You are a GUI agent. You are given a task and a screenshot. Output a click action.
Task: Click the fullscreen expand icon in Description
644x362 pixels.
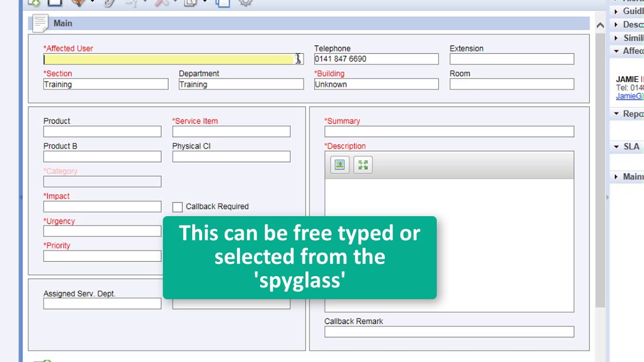pos(363,165)
